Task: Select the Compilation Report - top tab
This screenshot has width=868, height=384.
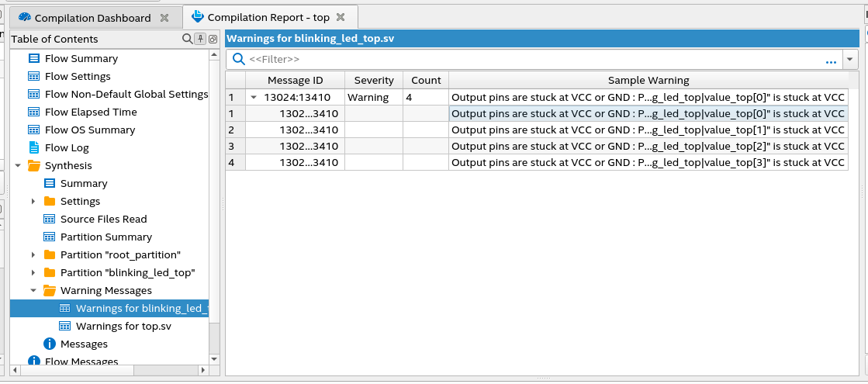Action: click(268, 17)
